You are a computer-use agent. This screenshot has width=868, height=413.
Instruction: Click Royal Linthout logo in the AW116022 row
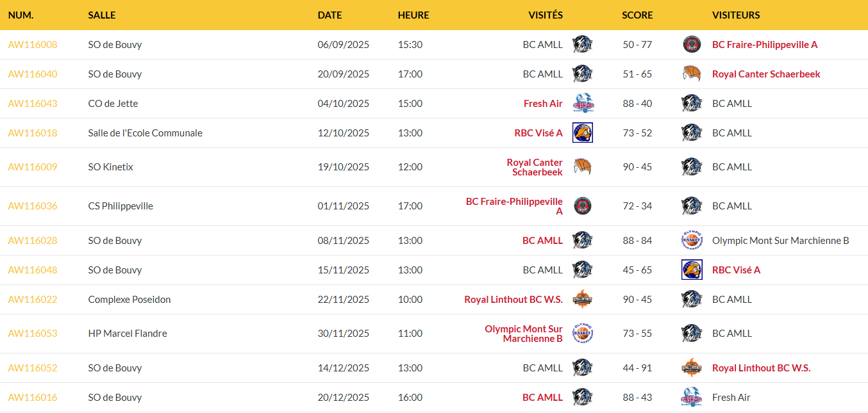tap(583, 300)
